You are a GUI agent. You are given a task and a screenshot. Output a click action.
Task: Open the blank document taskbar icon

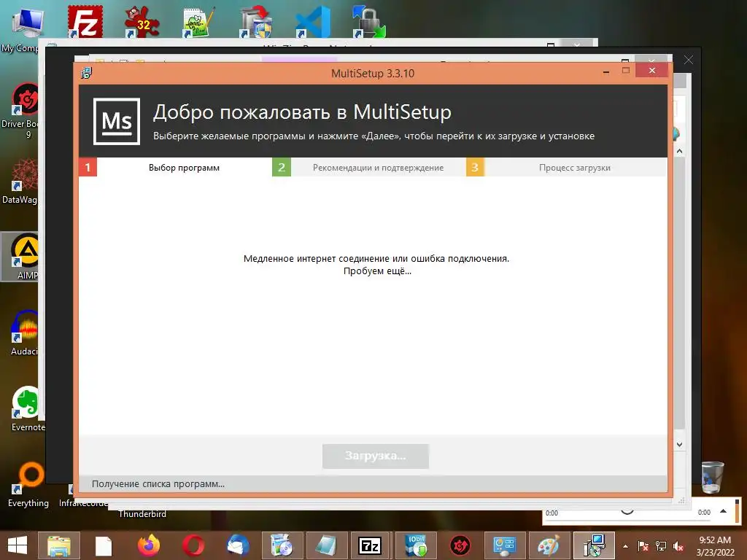[103, 545]
